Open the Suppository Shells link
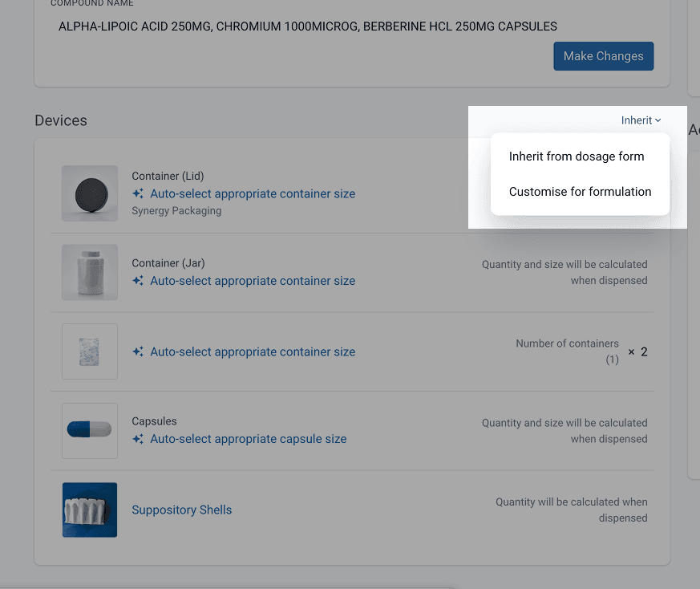700x589 pixels. click(x=182, y=510)
